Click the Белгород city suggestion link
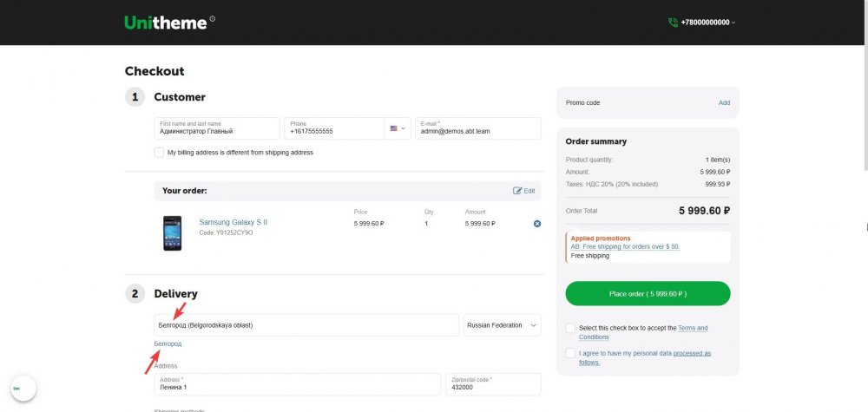Image resolution: width=868 pixels, height=412 pixels. [x=168, y=344]
